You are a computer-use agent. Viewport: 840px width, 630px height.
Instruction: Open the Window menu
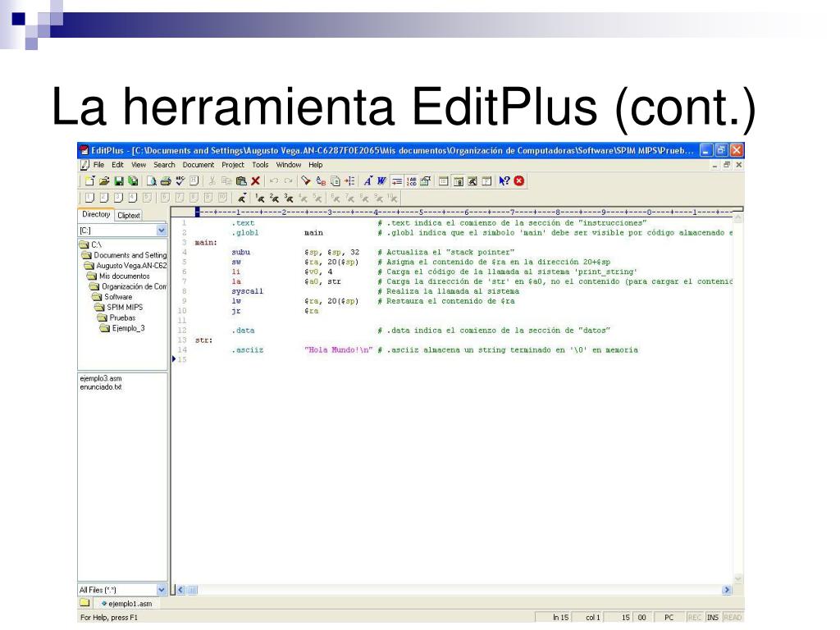pos(288,165)
